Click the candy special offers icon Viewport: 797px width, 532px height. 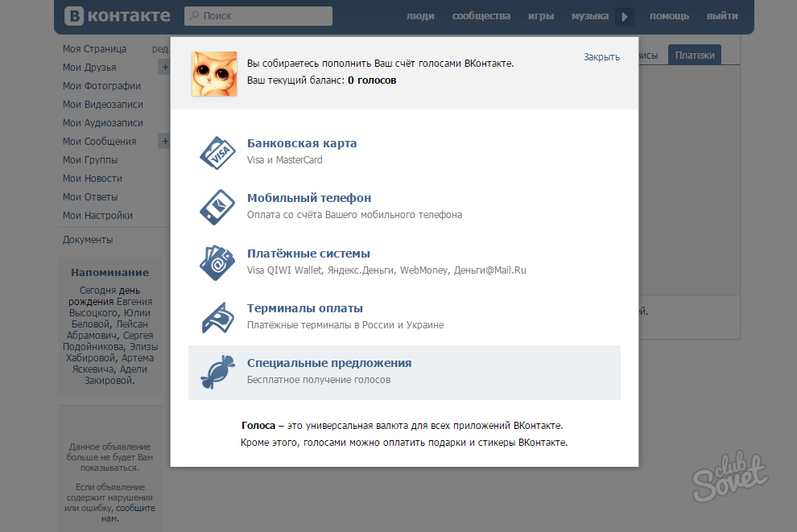(217, 373)
